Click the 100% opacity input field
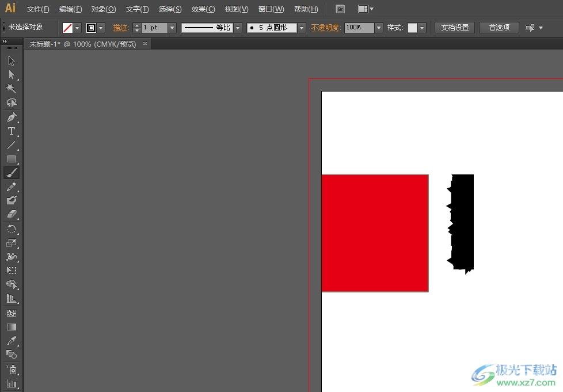563x392 pixels. click(359, 28)
